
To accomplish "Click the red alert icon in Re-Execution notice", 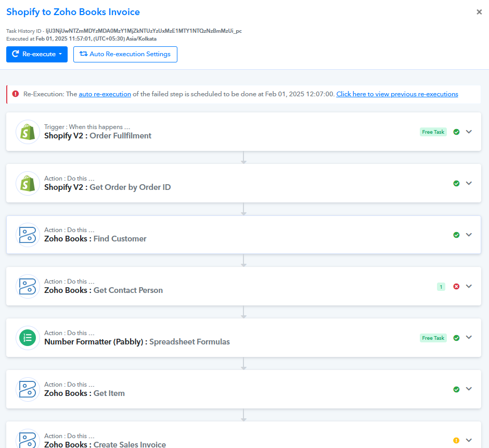I will click(15, 94).
